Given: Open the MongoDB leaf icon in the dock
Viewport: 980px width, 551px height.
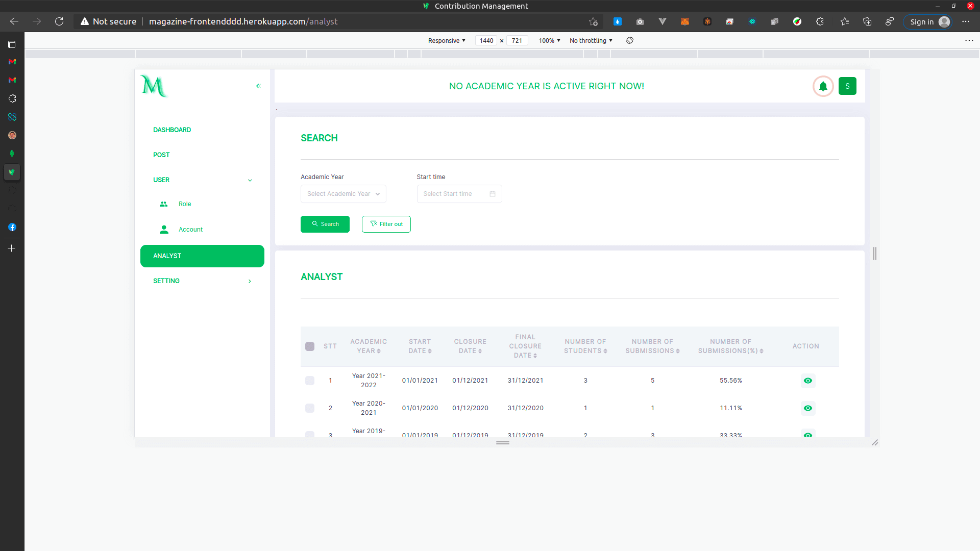Looking at the screenshot, I should tap(12, 154).
